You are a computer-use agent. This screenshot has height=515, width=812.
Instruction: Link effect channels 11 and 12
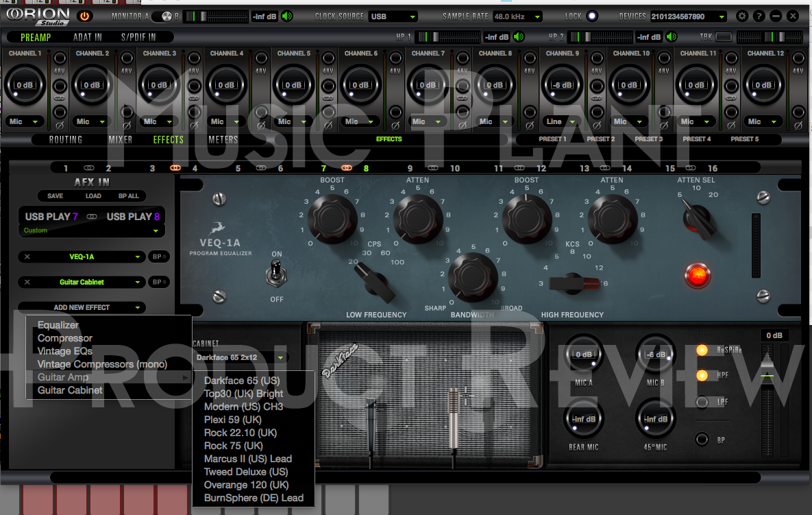coord(519,168)
